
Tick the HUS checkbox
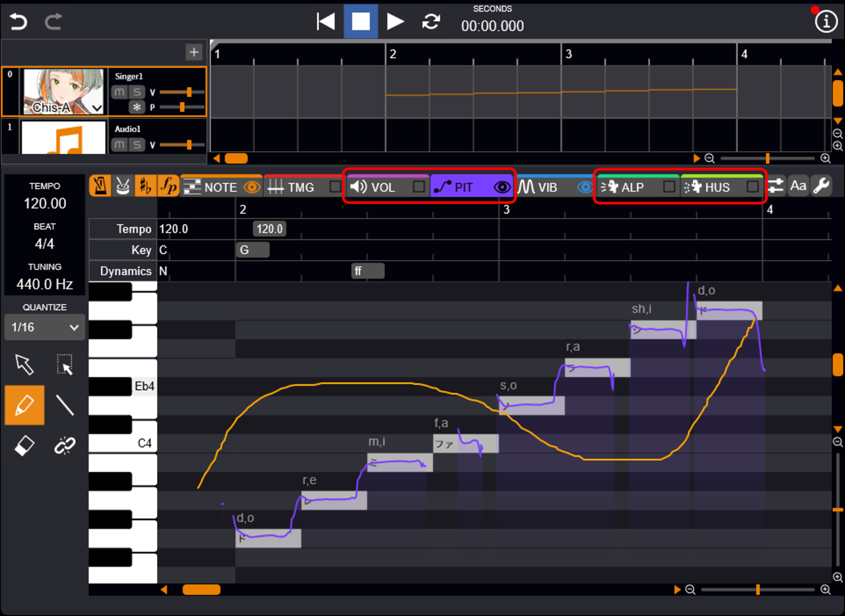point(753,187)
